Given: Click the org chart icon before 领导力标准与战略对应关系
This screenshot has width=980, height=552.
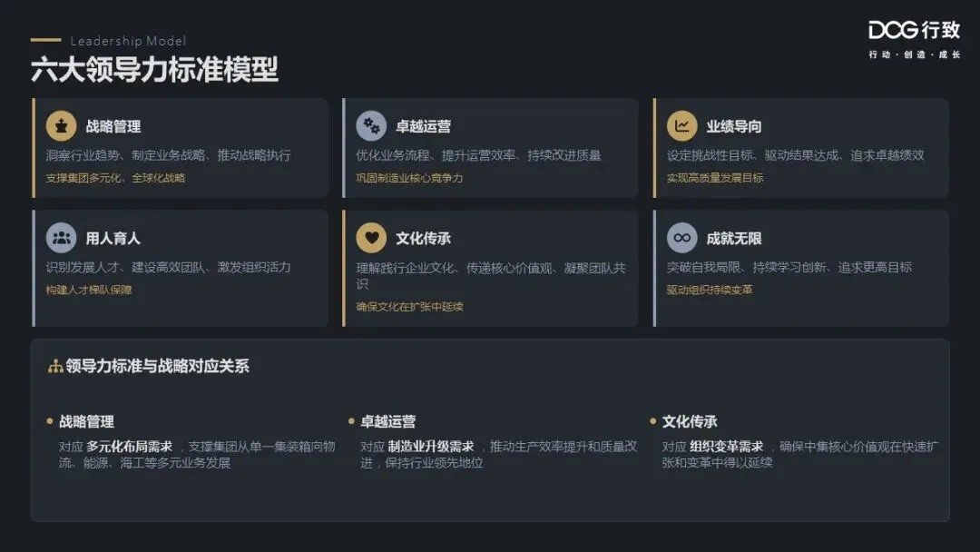Looking at the screenshot, I should coord(55,366).
